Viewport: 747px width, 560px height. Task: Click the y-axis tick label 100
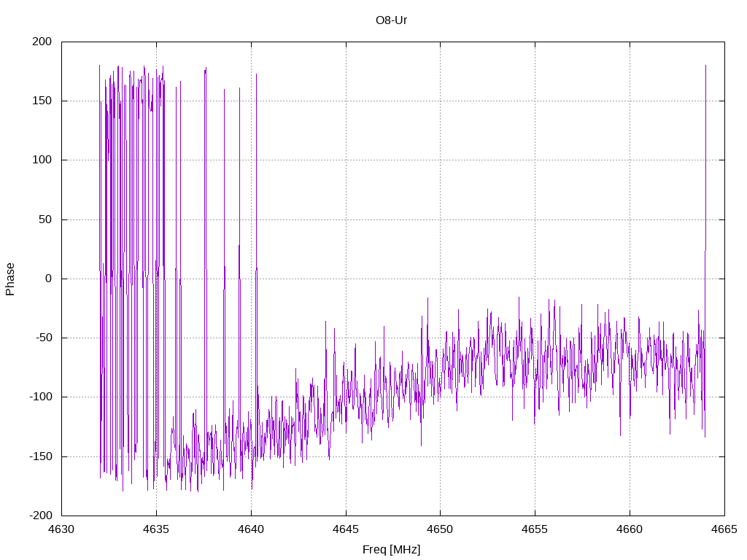coord(42,160)
